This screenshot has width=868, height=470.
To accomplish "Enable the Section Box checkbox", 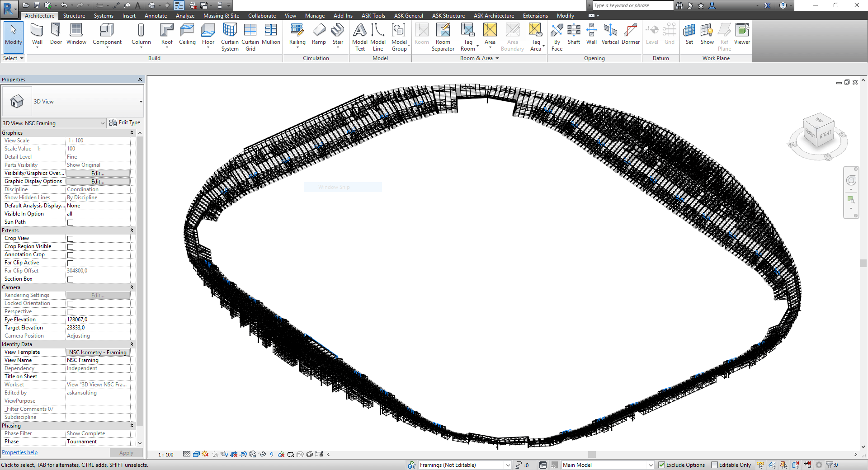I will click(70, 279).
